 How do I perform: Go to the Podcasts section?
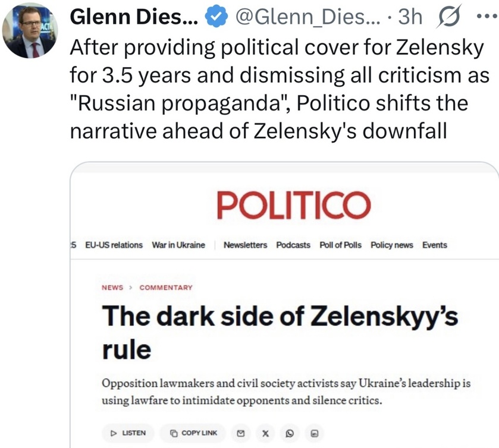click(293, 245)
